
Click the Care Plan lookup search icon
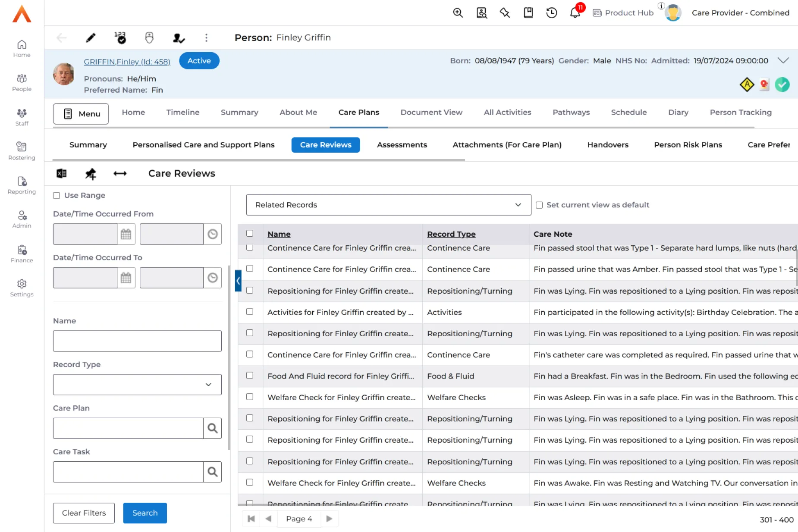(212, 428)
